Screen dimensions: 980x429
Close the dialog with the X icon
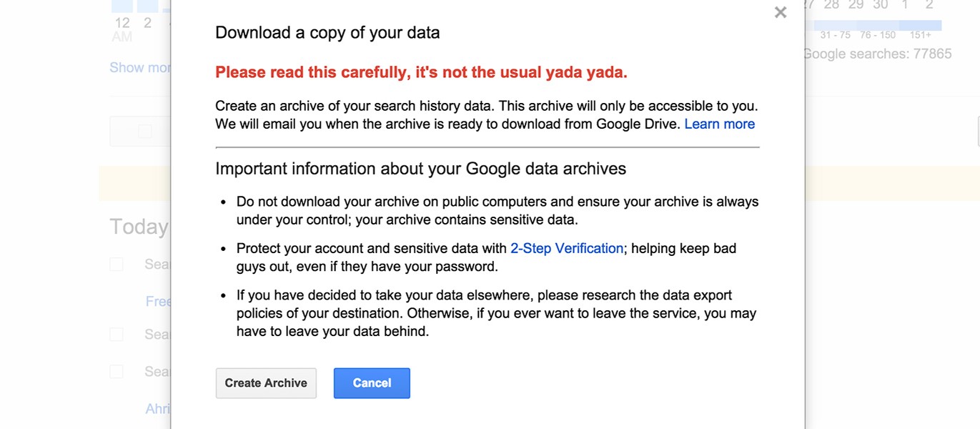coord(781,12)
